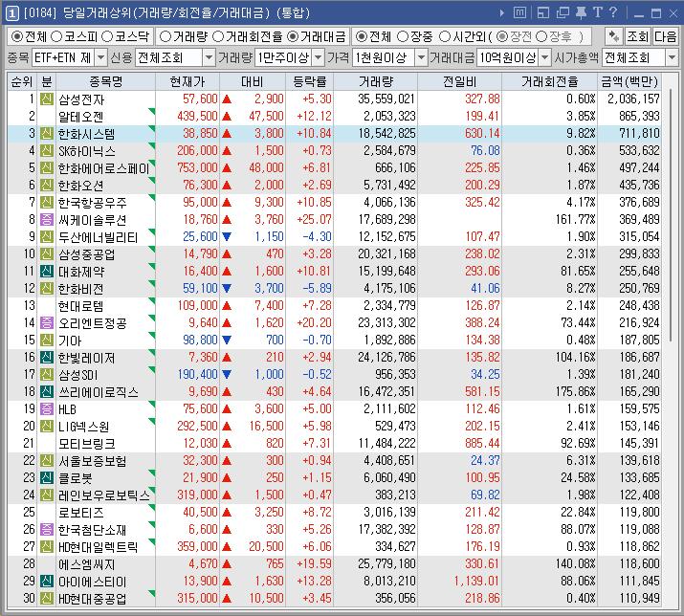The image size is (684, 616).
Task: Open the 거래대금 10억원이상 dropdown
Action: click(x=545, y=57)
